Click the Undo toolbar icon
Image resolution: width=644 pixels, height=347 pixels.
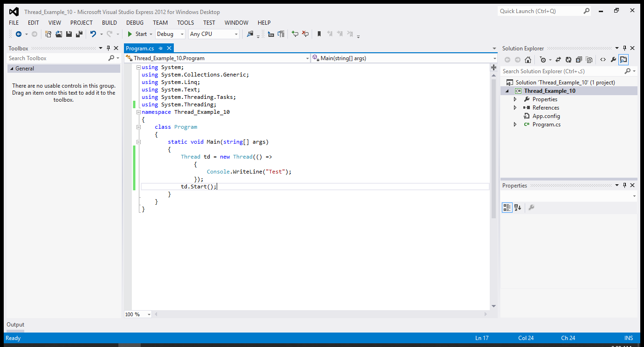coord(93,34)
